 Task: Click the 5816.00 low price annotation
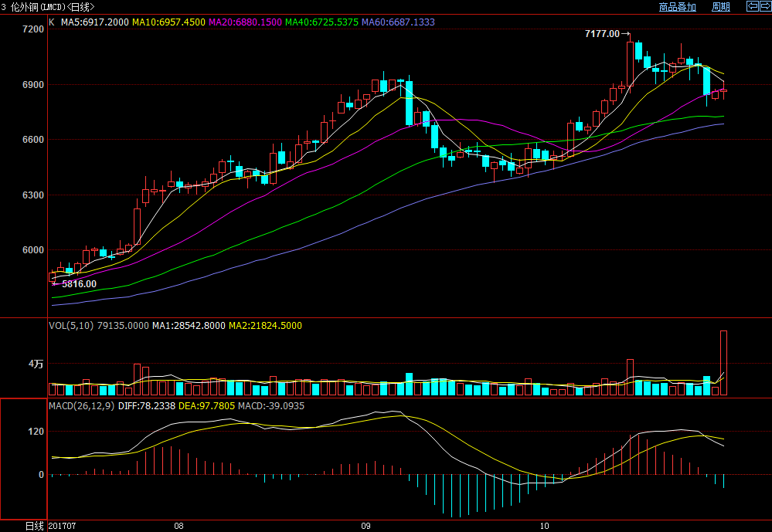coord(79,284)
